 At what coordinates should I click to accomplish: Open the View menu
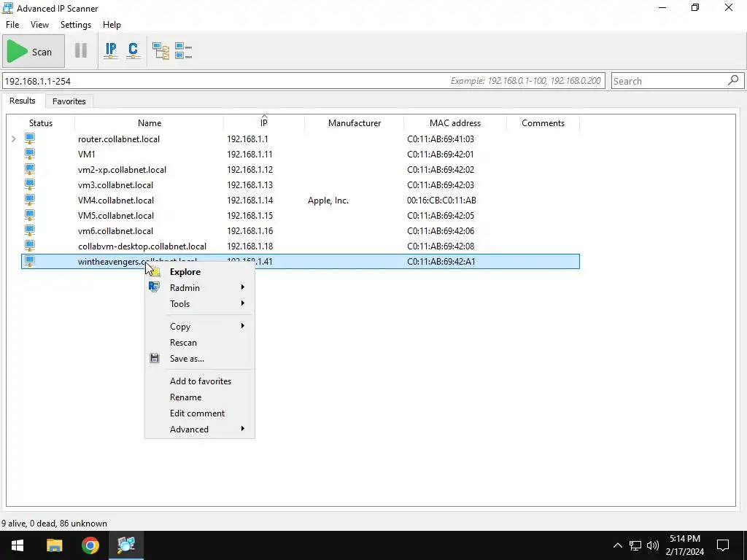coord(39,25)
